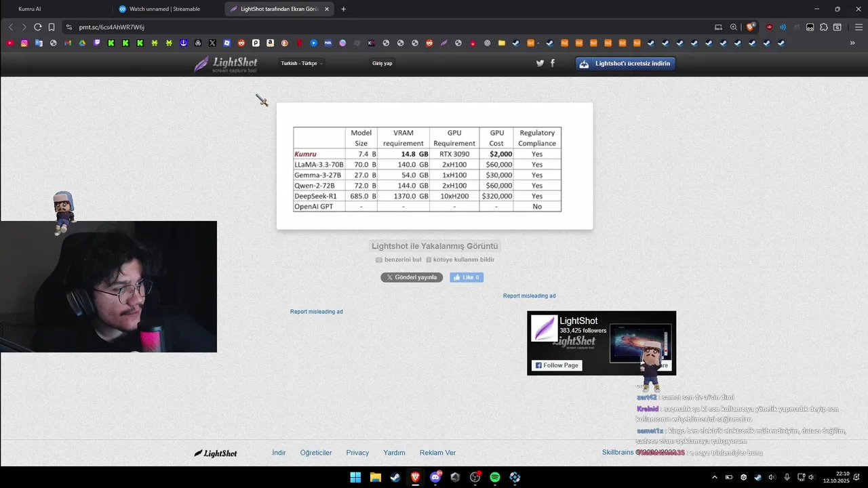The width and height of the screenshot is (868, 488).
Task: Open the Gmail bookmark
Action: coord(68,43)
